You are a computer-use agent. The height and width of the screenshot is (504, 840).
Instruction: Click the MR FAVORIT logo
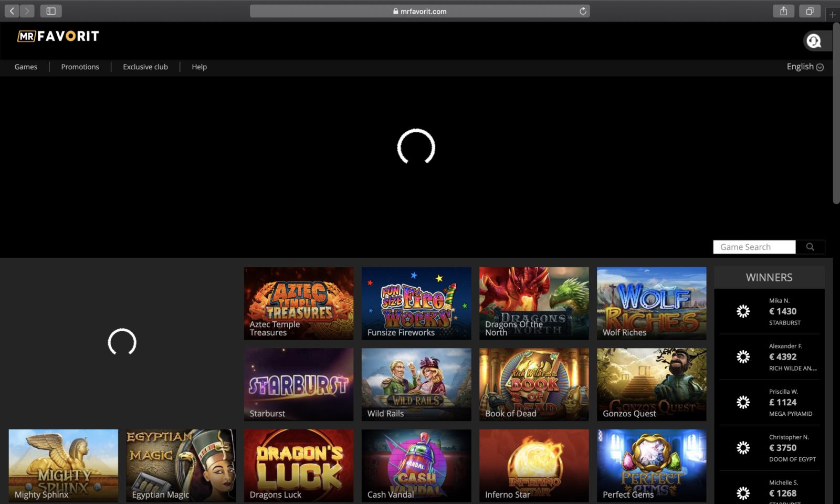coord(58,36)
